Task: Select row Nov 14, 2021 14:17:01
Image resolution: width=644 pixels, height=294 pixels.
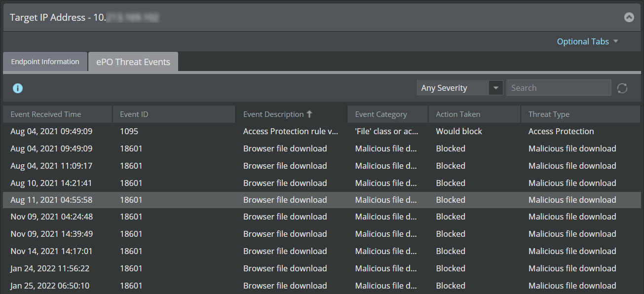Action: (x=322, y=251)
